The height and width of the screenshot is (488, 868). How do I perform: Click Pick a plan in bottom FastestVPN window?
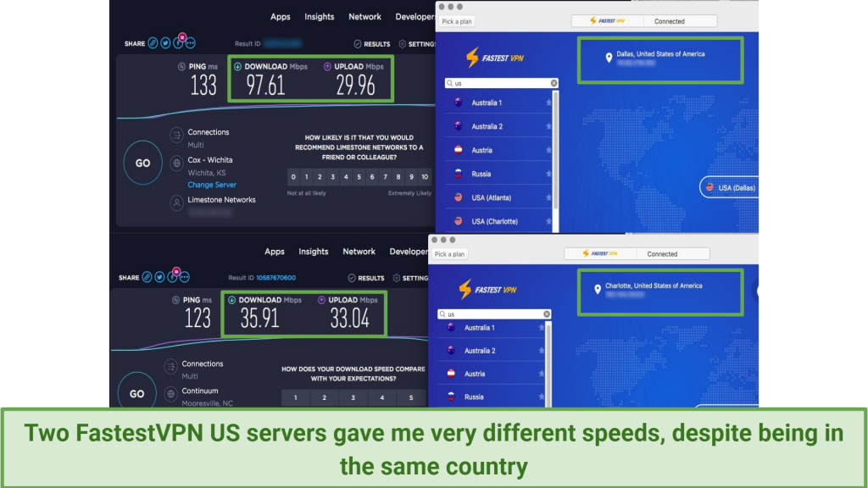(x=449, y=254)
